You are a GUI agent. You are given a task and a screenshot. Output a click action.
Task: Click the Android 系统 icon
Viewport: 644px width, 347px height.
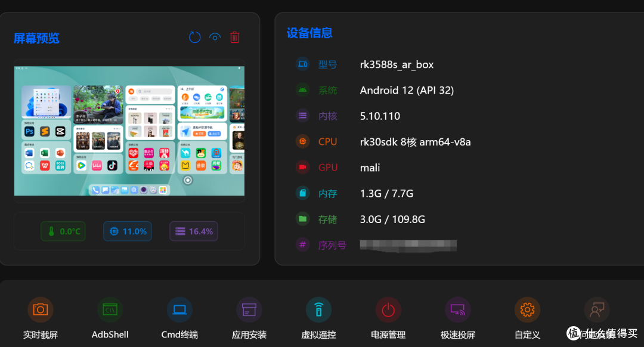coord(303,90)
